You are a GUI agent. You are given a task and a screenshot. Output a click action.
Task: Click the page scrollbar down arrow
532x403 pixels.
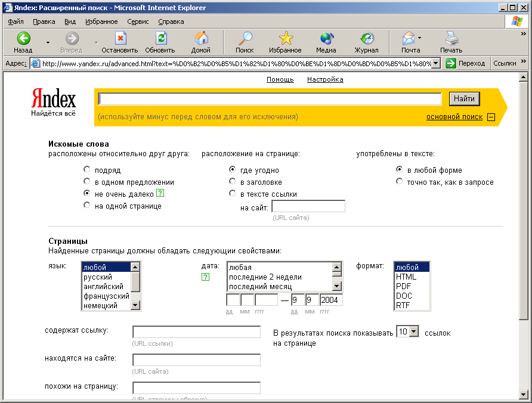(x=524, y=395)
